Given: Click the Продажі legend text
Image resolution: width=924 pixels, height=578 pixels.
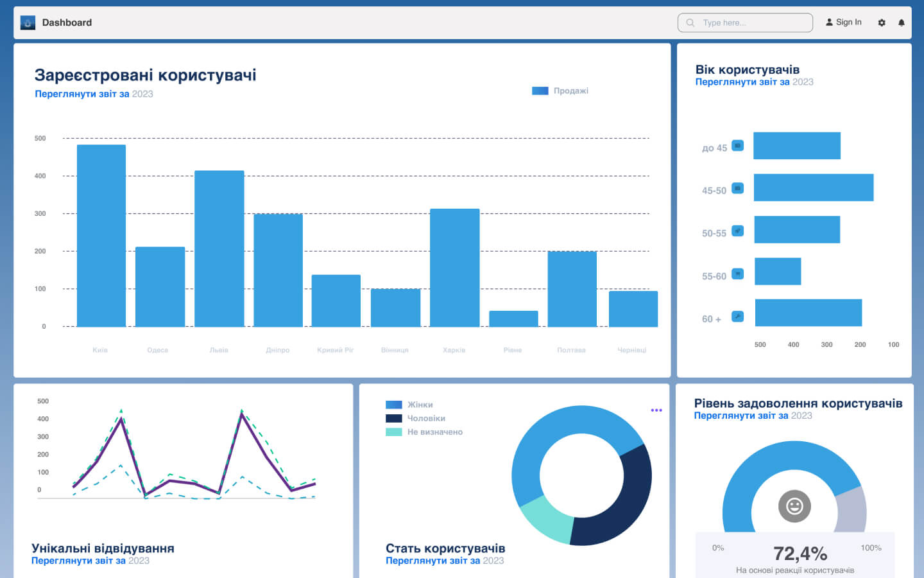Looking at the screenshot, I should (571, 91).
